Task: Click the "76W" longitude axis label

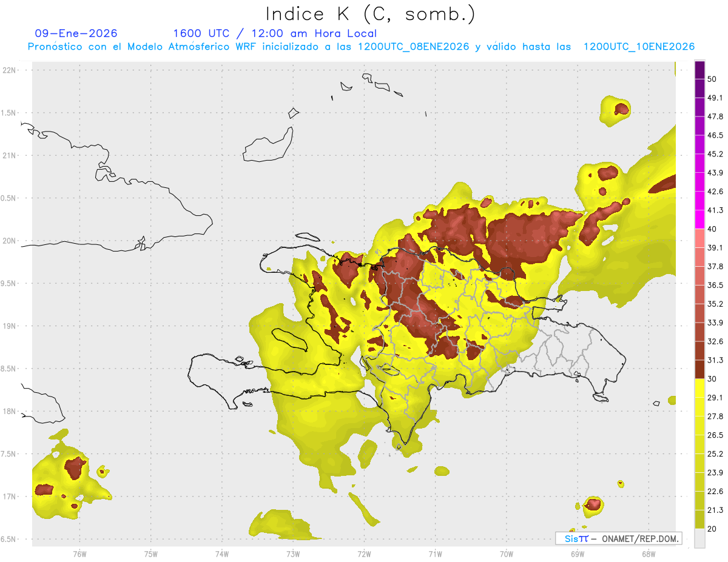Action: [79, 554]
